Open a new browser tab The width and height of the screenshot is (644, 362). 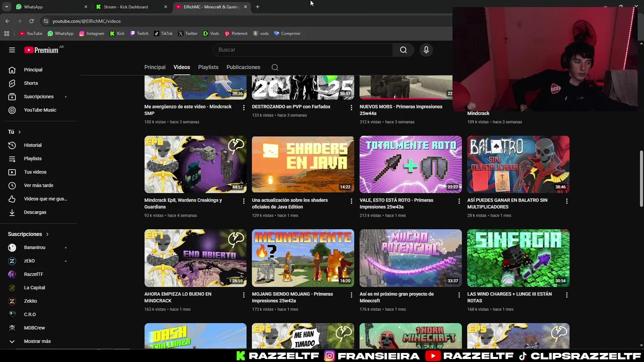pos(258,7)
